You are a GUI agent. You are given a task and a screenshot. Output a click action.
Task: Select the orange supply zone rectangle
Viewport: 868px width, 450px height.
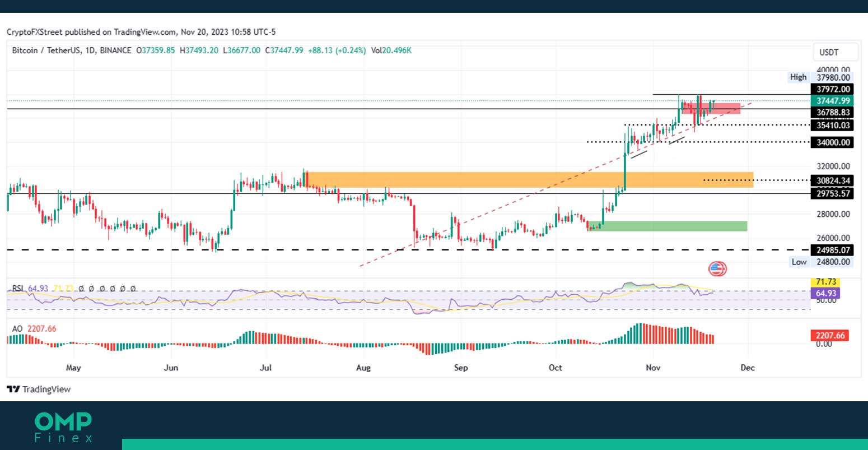[x=530, y=180]
